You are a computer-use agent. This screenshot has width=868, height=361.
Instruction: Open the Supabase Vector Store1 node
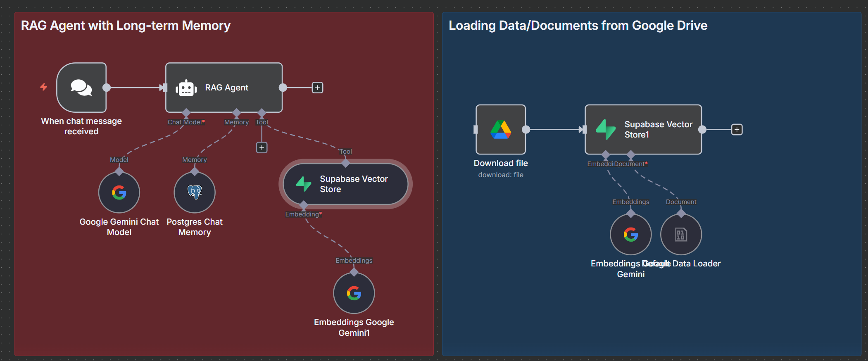[643, 130]
